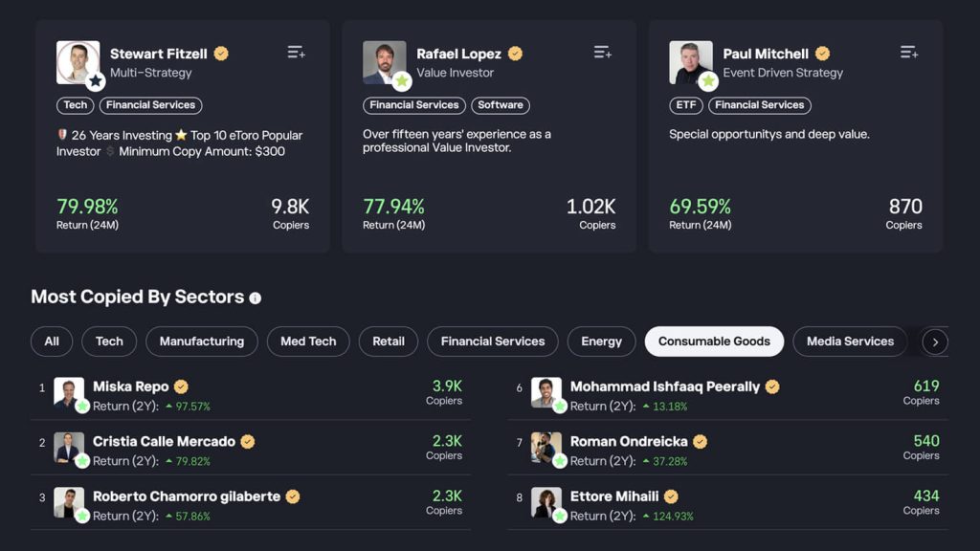Open Miska Repo's investor profile
Image resolution: width=980 pixels, height=551 pixels.
(x=130, y=386)
